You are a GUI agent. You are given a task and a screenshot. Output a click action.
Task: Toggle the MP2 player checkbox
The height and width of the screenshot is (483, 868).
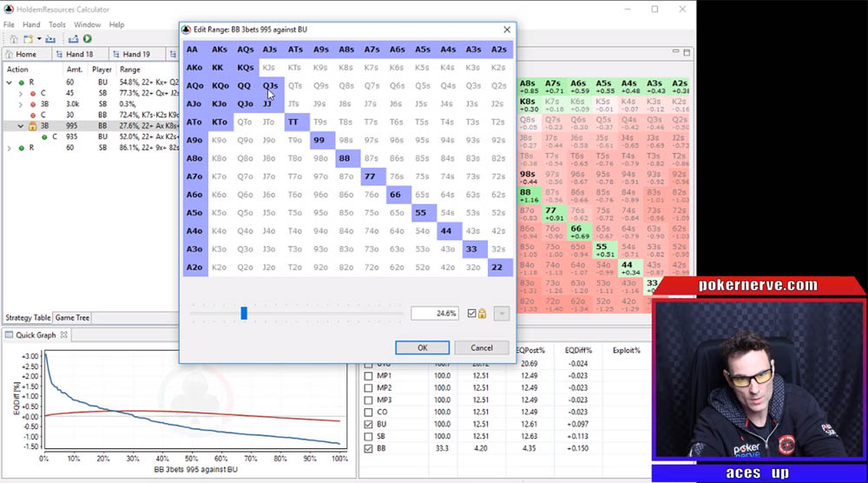(x=369, y=387)
